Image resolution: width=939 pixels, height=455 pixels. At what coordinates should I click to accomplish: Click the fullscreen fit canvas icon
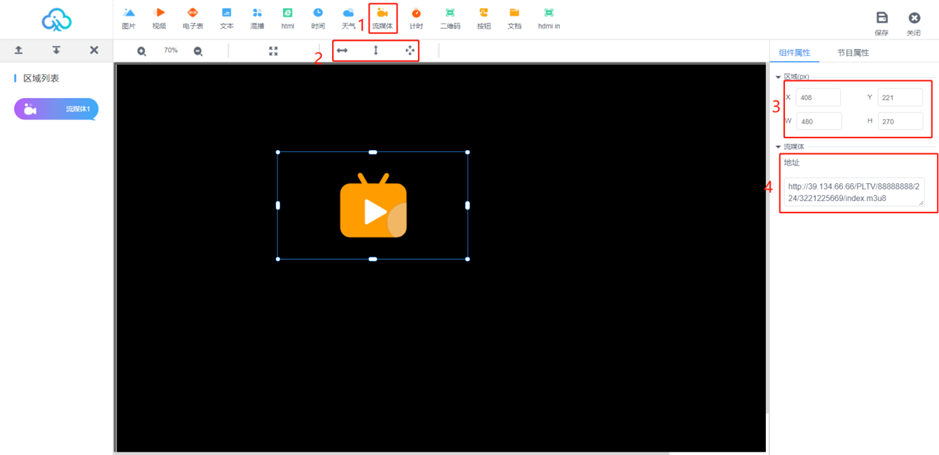[x=273, y=51]
